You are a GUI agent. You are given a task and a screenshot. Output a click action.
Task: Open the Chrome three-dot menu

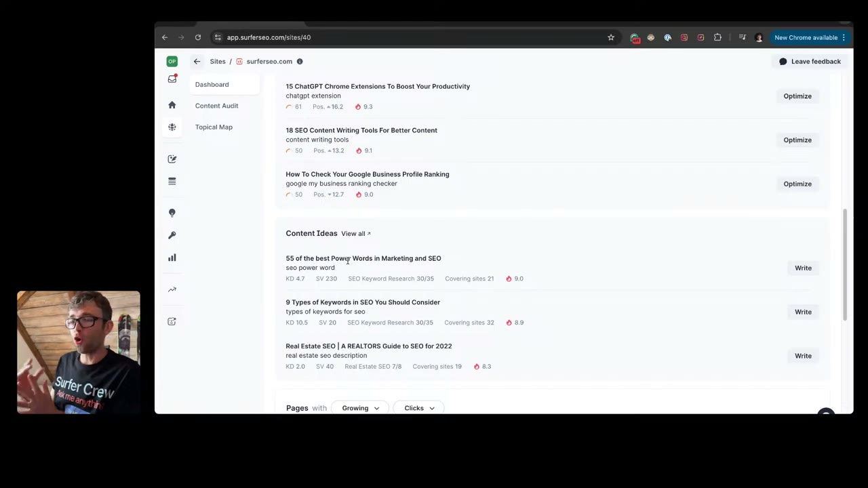pos(844,37)
